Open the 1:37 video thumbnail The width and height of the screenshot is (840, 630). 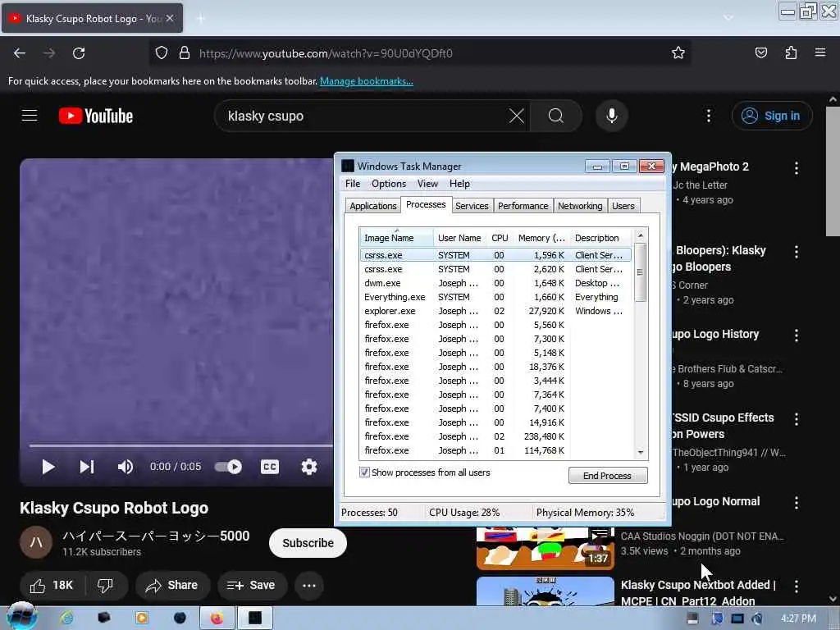(x=546, y=548)
